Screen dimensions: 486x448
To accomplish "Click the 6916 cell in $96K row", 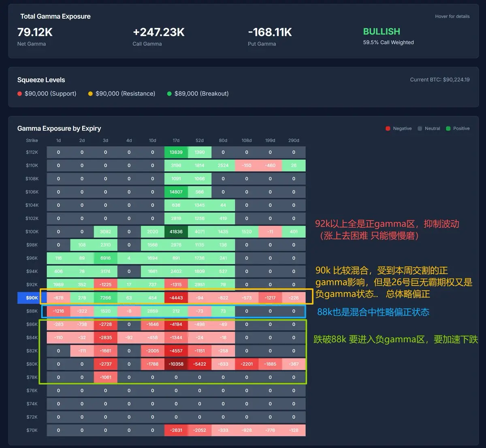I will pyautogui.click(x=105, y=258).
